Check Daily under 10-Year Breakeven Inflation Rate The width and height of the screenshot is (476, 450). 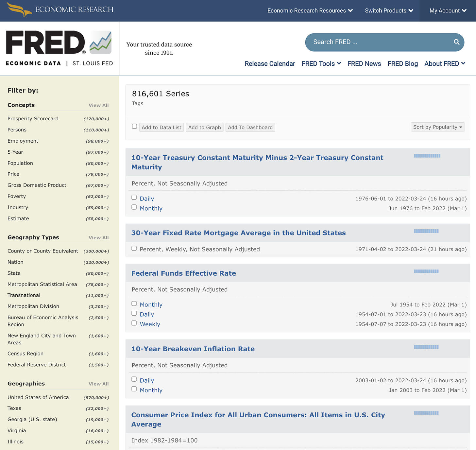tap(134, 379)
